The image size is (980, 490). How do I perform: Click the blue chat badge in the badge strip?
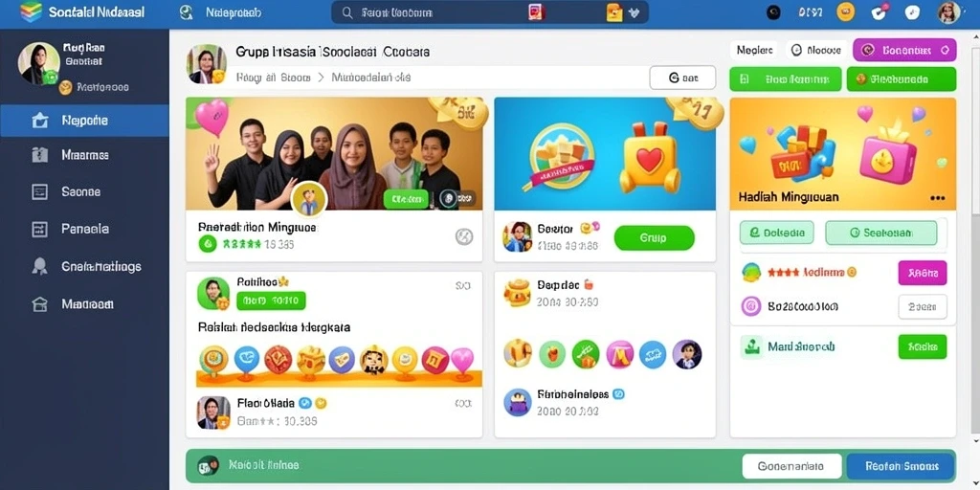(246, 360)
